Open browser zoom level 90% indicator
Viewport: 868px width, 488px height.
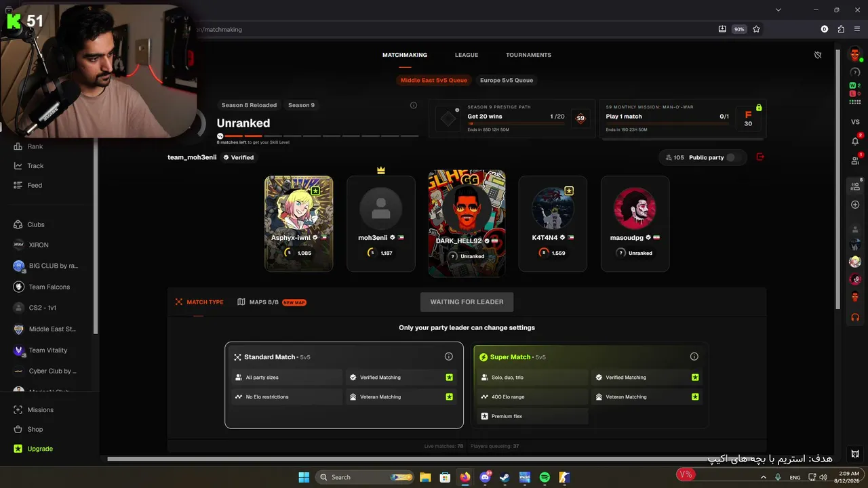739,29
